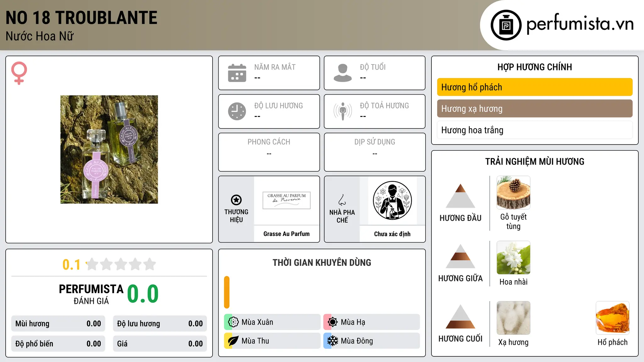Image resolution: width=644 pixels, height=362 pixels.
Task: Click the calendar icon beside Năm ra mắt
Action: pos(237,73)
